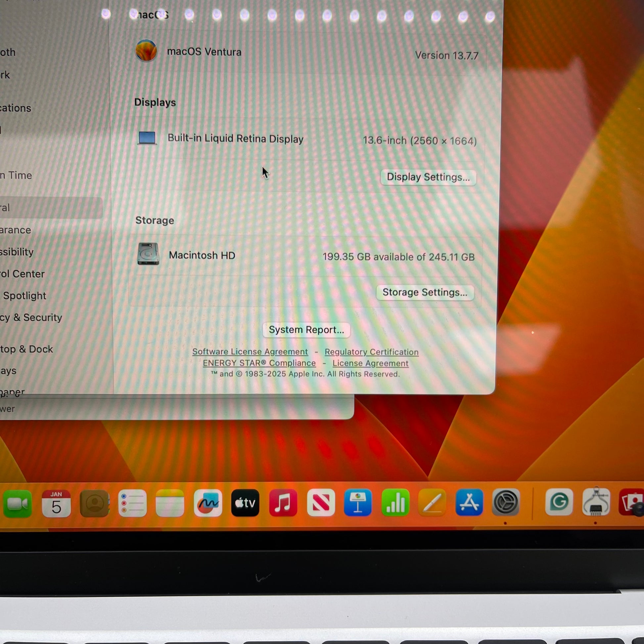Image resolution: width=644 pixels, height=644 pixels.
Task: Launch Freeform from the Dock
Action: (x=208, y=504)
